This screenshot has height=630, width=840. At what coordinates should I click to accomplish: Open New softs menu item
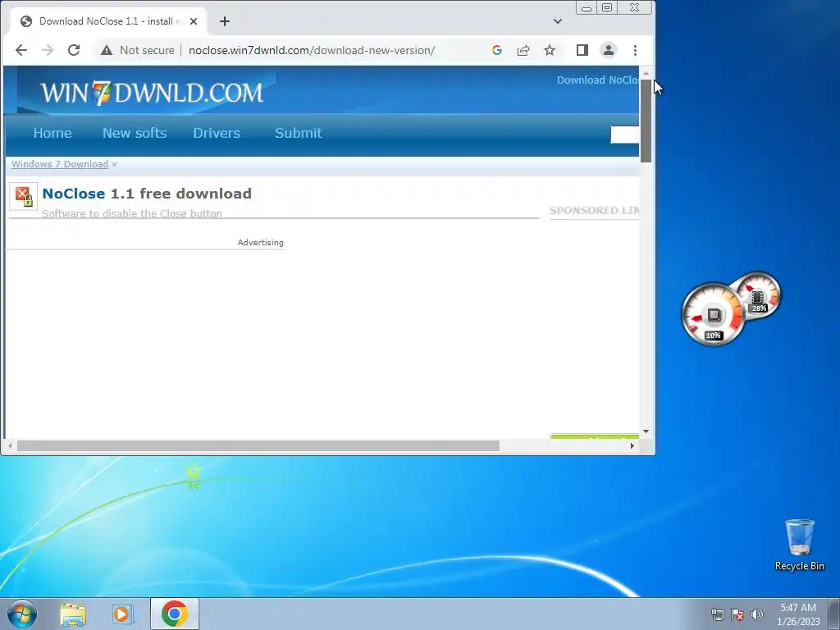pos(135,133)
